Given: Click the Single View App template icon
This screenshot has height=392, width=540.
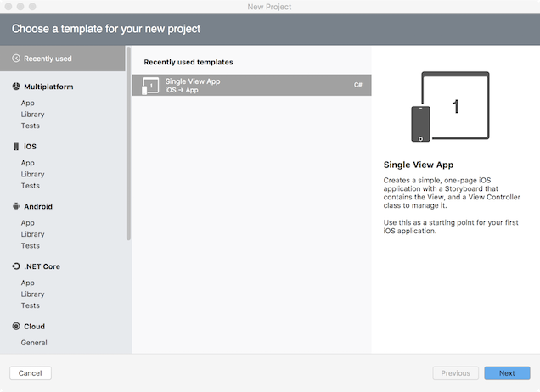Looking at the screenshot, I should pyautogui.click(x=150, y=86).
